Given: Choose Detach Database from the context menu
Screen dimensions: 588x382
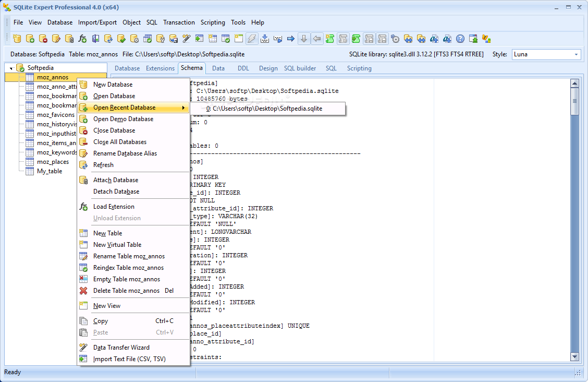Looking at the screenshot, I should pos(133,192).
